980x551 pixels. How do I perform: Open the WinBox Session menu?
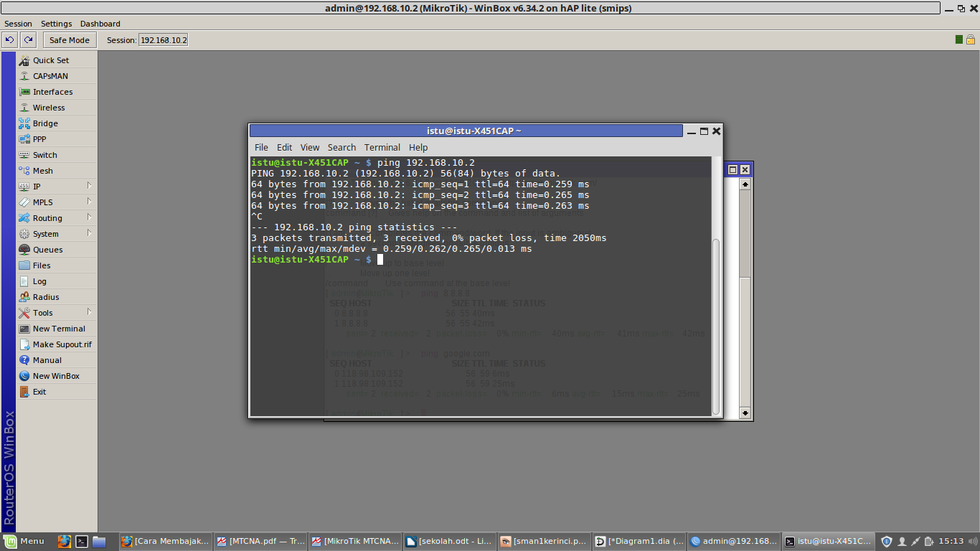[18, 24]
